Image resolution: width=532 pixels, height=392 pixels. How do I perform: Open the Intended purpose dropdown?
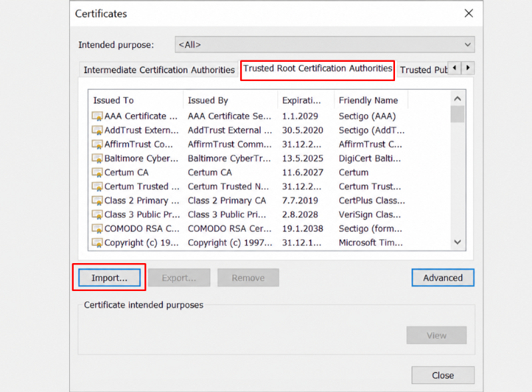(x=325, y=45)
